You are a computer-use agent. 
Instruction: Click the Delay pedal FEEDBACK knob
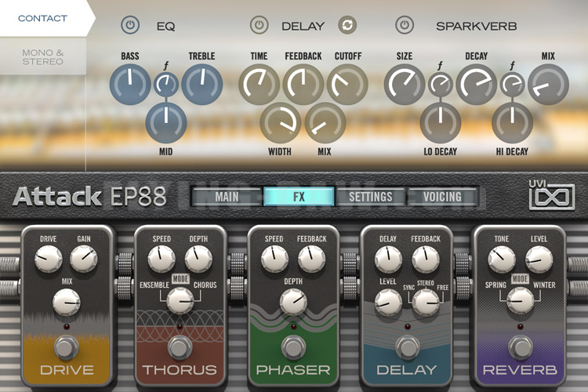point(425,259)
